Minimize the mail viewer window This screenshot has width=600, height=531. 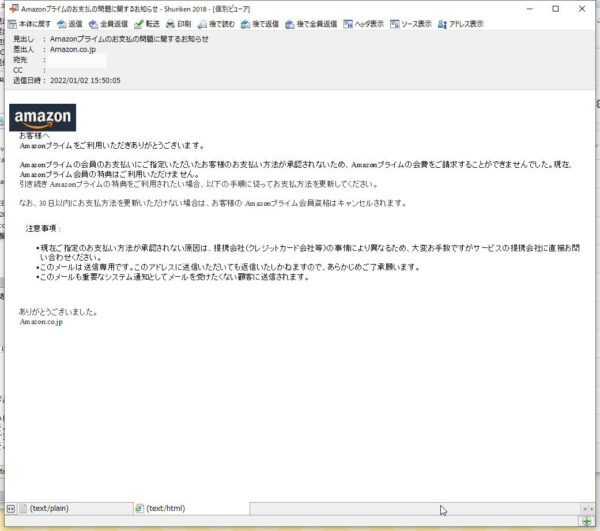530,8
